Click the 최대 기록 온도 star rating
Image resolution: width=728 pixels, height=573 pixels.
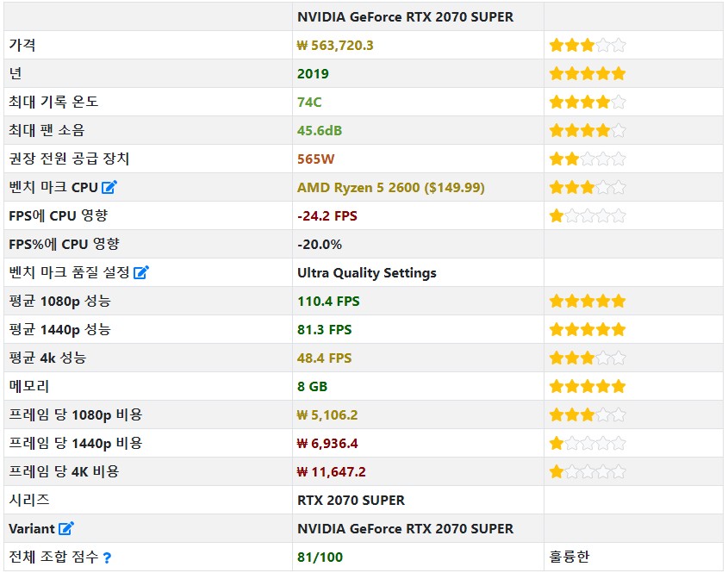(588, 103)
